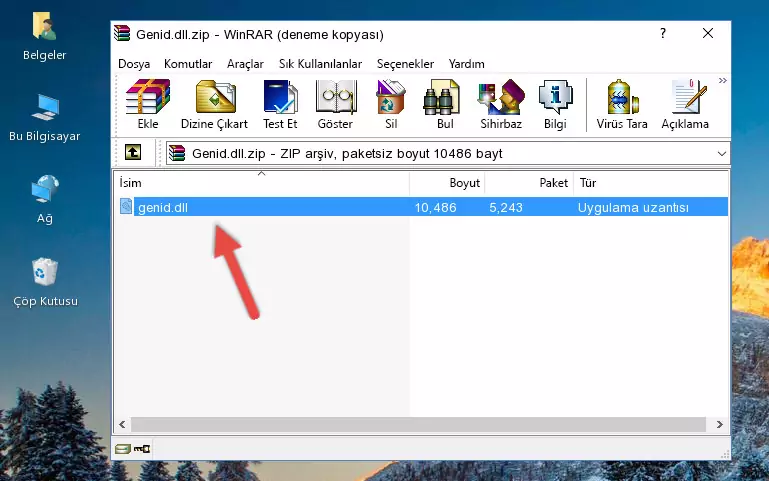
Task: Select the Bu Bilgisayar desktop icon
Action: 45,118
